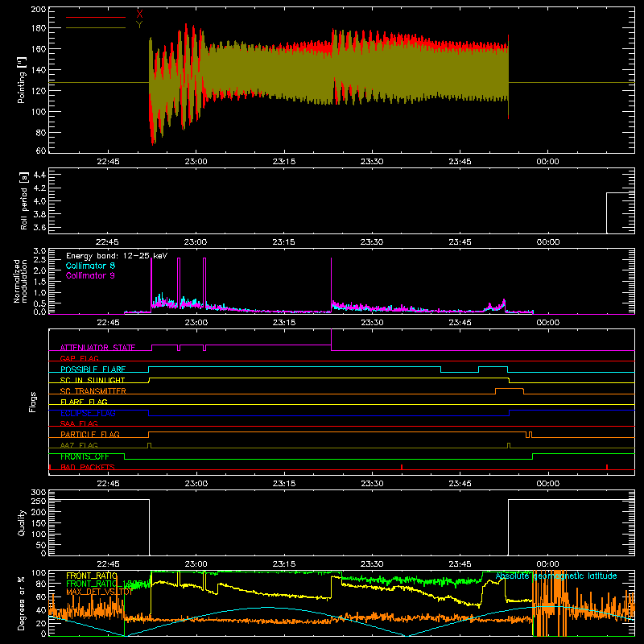Click 'Absolute geomagnetic latitude' legend text
This screenshot has height=644, width=644.
pyautogui.click(x=556, y=576)
